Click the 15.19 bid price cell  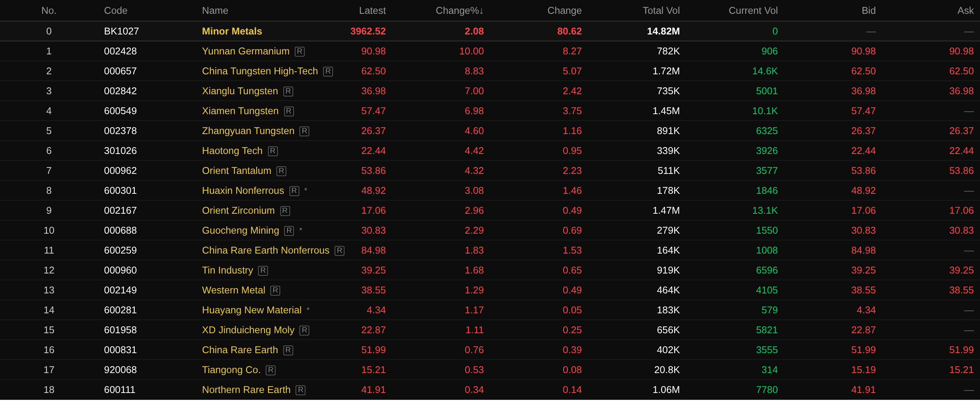coord(864,370)
